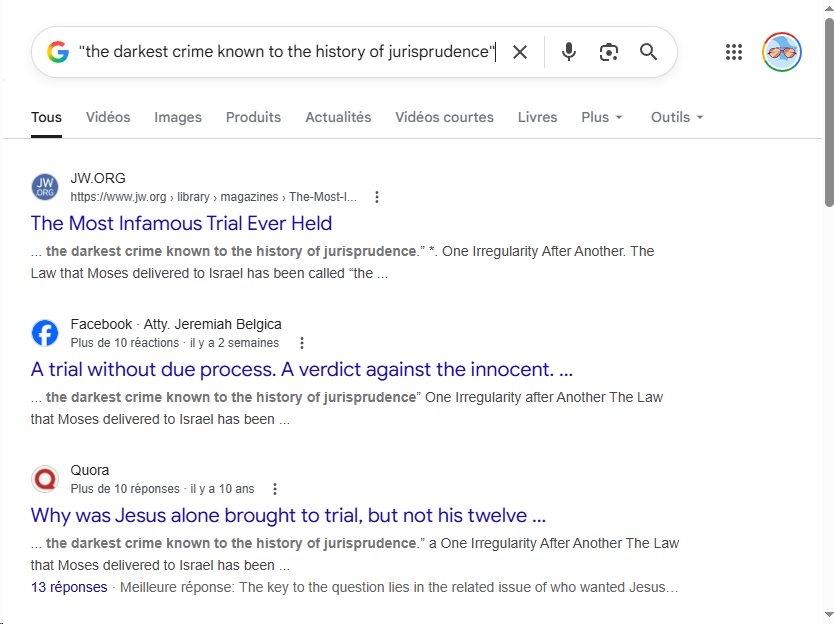Switch to the Images tab
The height and width of the screenshot is (624, 834).
click(178, 117)
